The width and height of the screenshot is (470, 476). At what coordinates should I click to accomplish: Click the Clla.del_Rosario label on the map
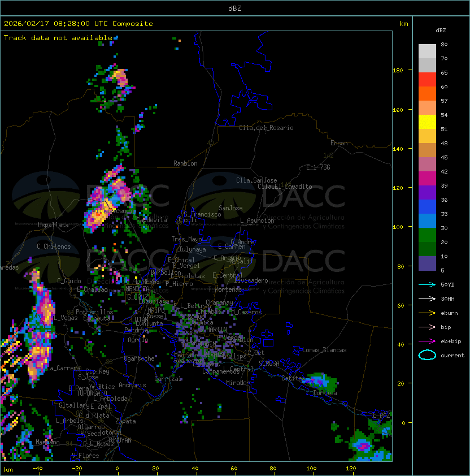point(266,128)
